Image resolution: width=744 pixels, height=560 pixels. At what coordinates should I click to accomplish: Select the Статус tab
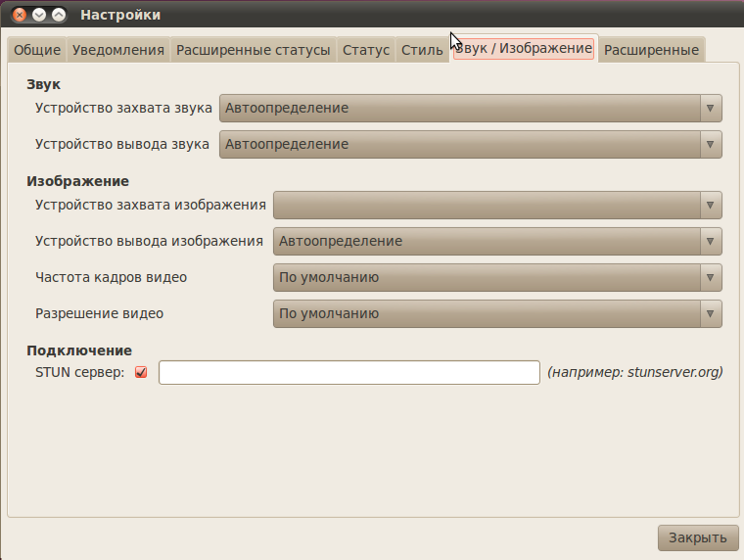366,50
